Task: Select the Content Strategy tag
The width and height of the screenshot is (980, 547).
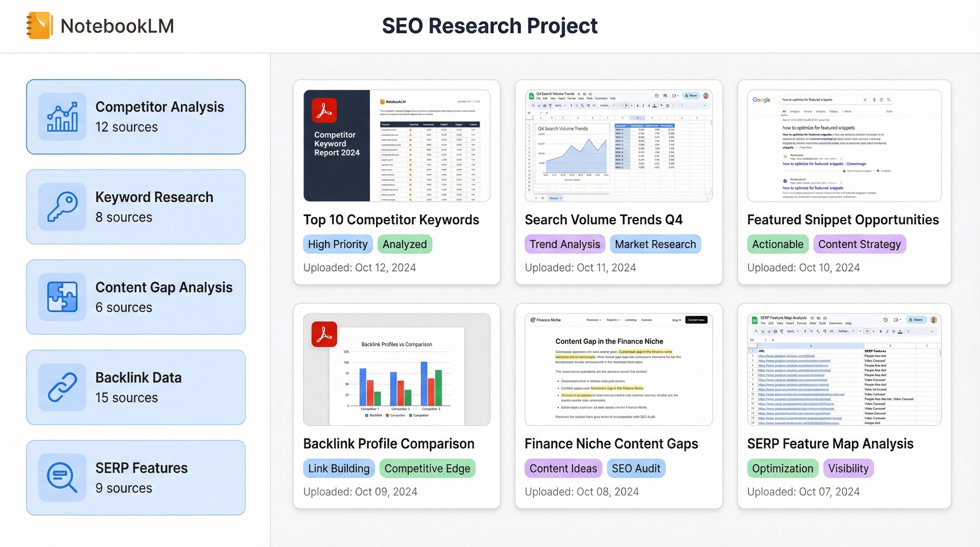Action: coord(859,244)
